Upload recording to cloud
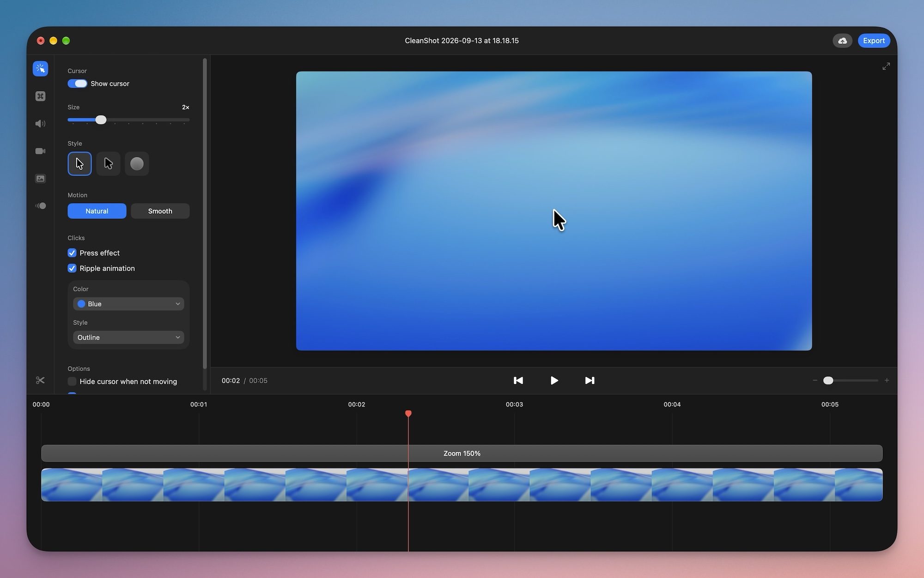Screen dimensions: 924x578 (x=842, y=41)
